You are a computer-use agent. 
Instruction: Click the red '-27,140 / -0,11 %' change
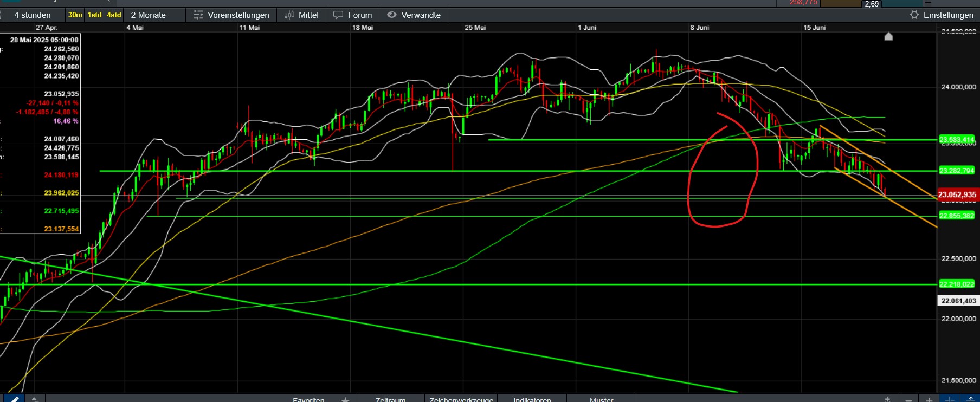tap(52, 103)
